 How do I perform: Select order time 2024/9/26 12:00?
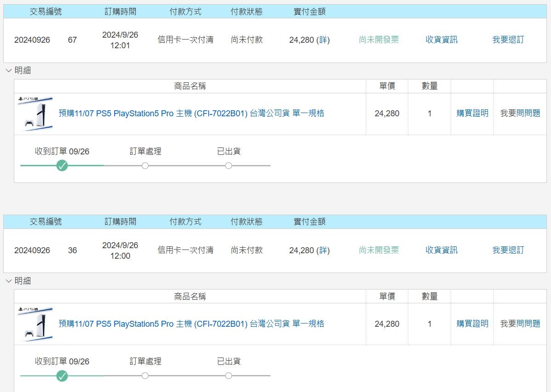pos(120,250)
